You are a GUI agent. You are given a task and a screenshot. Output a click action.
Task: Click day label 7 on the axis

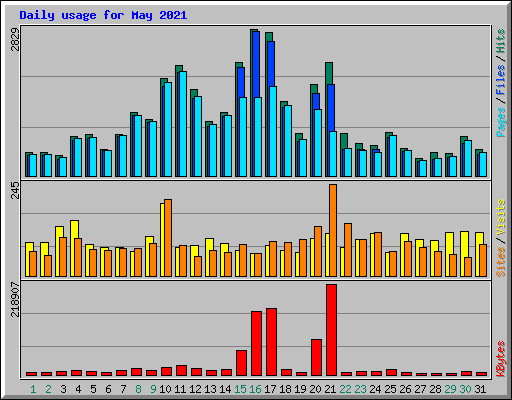[x=123, y=389]
